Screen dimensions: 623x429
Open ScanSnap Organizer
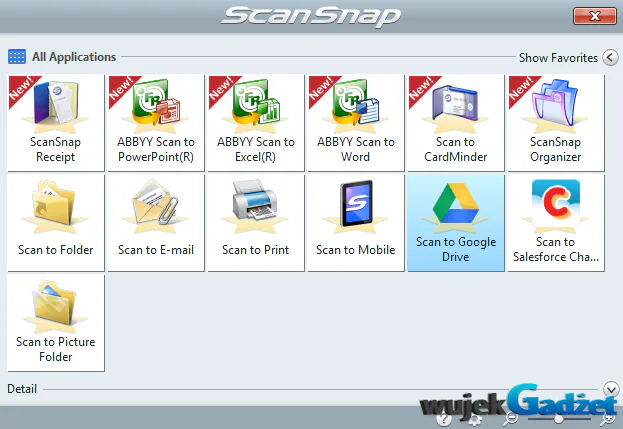[556, 123]
